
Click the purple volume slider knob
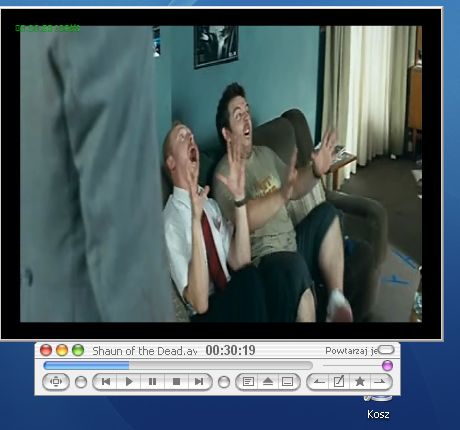387,366
